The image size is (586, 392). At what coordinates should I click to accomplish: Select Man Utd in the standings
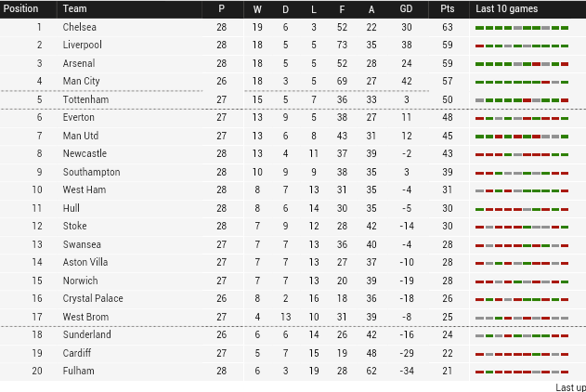pos(81,136)
